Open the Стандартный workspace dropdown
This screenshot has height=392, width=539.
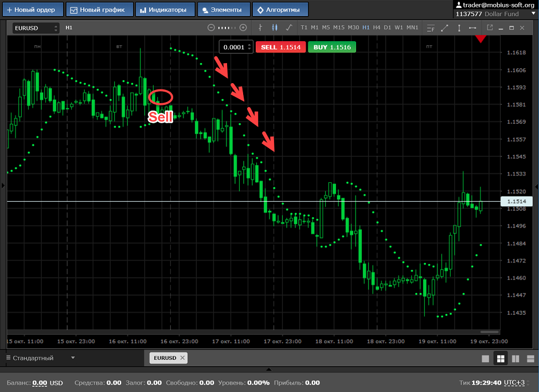pos(72,358)
